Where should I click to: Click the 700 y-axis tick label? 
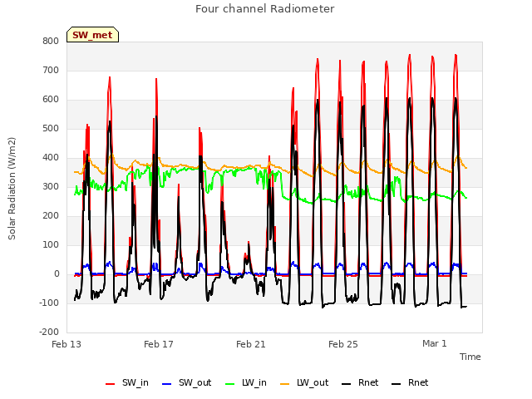click(x=51, y=70)
